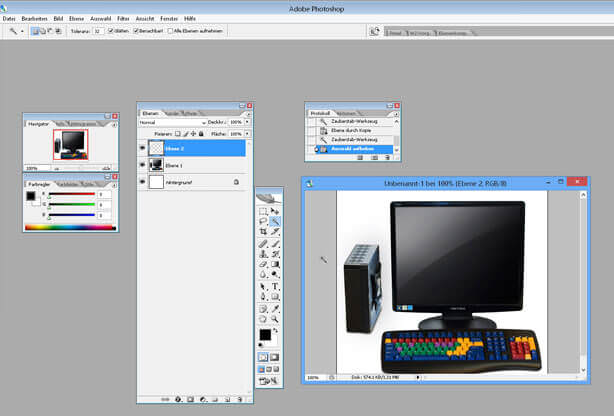Delete layer trash icon in Layers panel
The height and width of the screenshot is (416, 614).
[x=240, y=399]
